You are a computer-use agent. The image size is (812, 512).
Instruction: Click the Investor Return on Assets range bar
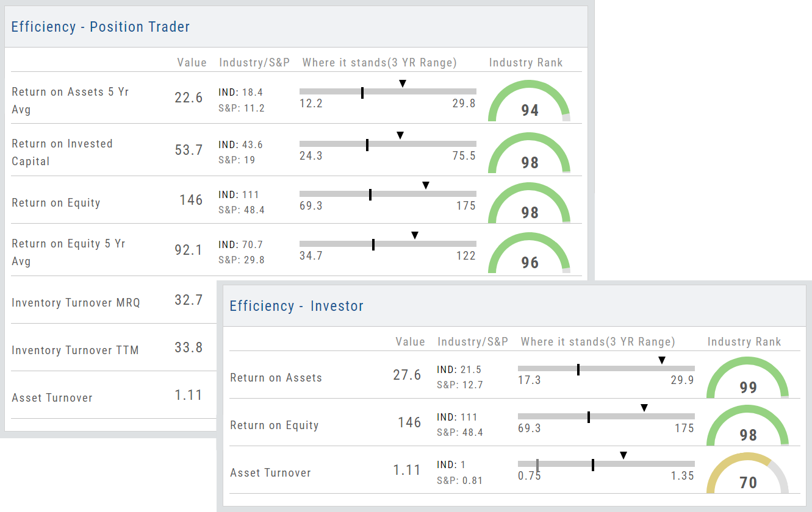coord(606,369)
